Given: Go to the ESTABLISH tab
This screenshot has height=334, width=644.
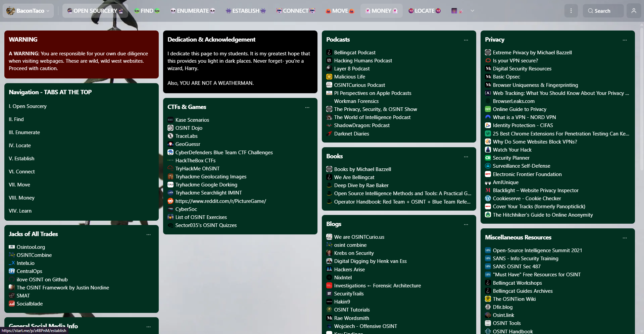Looking at the screenshot, I should (x=246, y=11).
